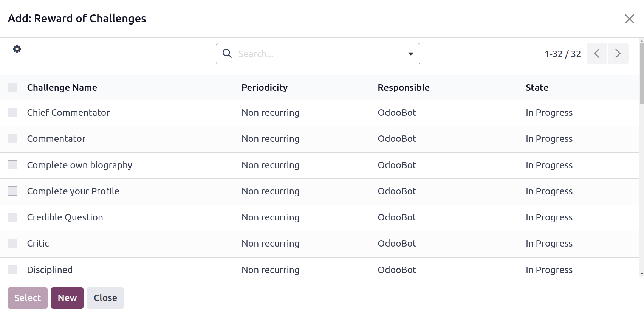Sort by Responsible column header
This screenshot has width=644, height=315.
(403, 88)
